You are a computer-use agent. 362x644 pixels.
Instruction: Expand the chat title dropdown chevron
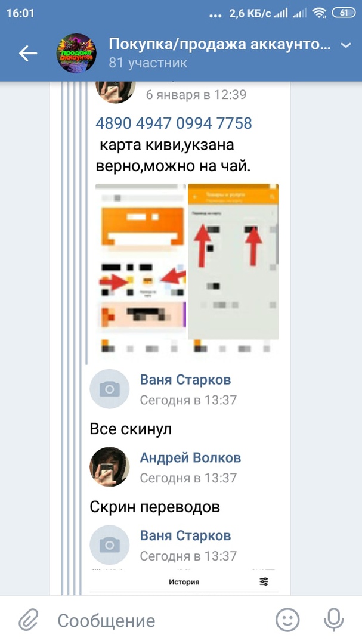(346, 45)
